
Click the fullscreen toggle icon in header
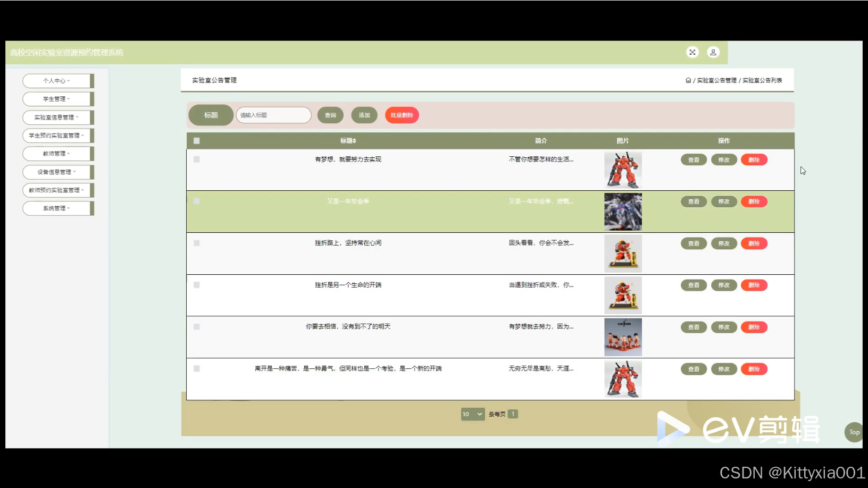pos(692,52)
